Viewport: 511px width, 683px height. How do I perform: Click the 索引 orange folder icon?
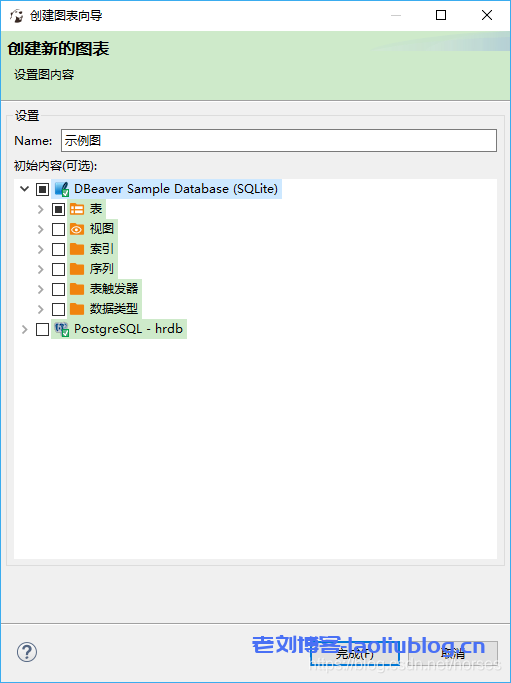[77, 249]
